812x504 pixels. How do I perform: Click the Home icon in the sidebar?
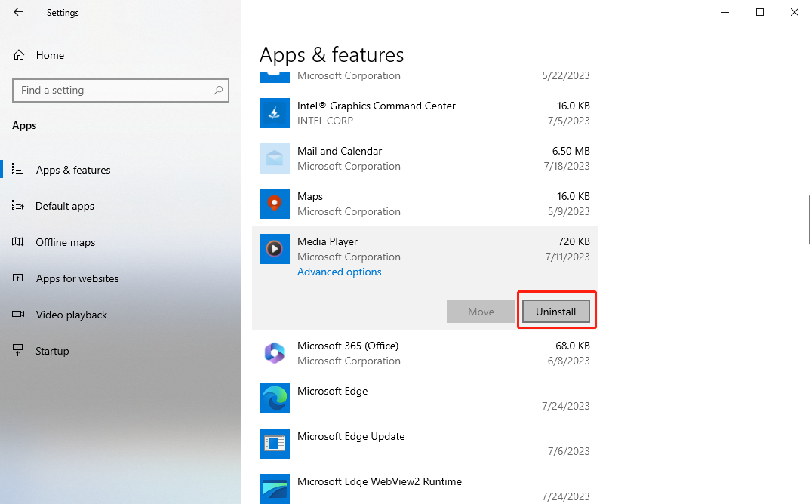pyautogui.click(x=19, y=55)
